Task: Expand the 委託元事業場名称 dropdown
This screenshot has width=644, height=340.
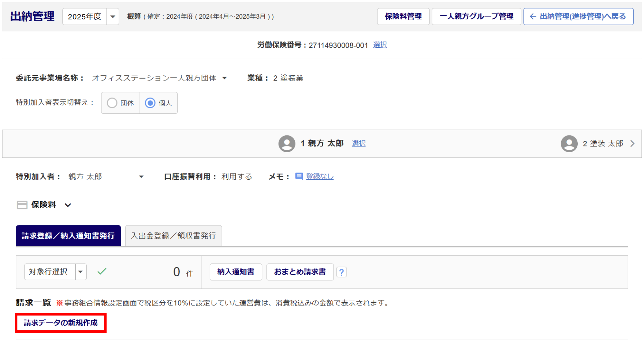Action: [x=225, y=78]
